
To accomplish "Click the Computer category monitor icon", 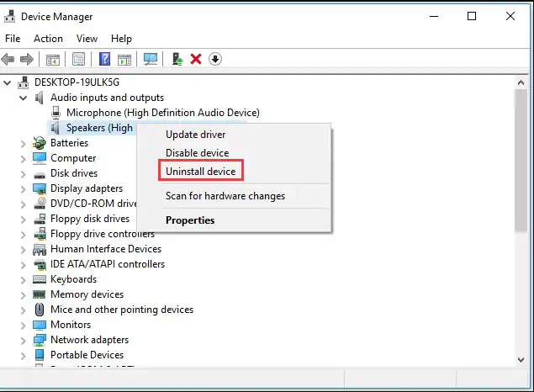I will pos(40,158).
